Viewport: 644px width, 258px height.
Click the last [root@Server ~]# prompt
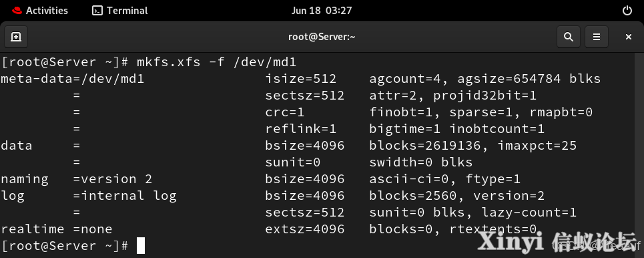[65, 246]
